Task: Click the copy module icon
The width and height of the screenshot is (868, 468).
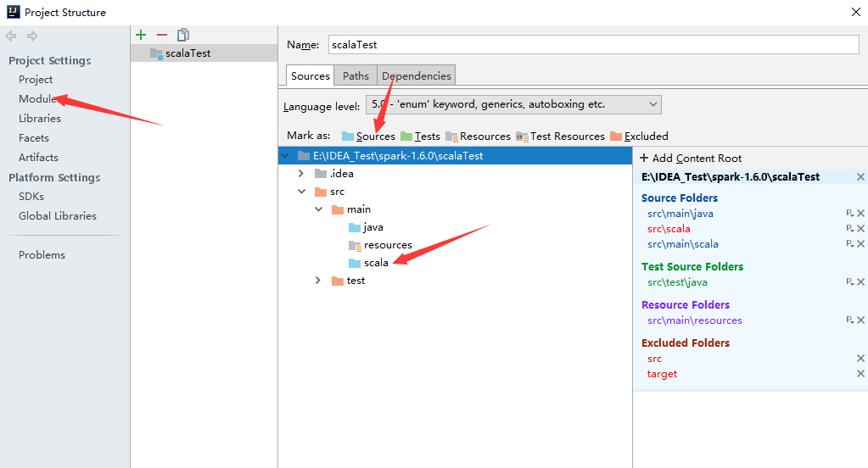Action: 182,35
